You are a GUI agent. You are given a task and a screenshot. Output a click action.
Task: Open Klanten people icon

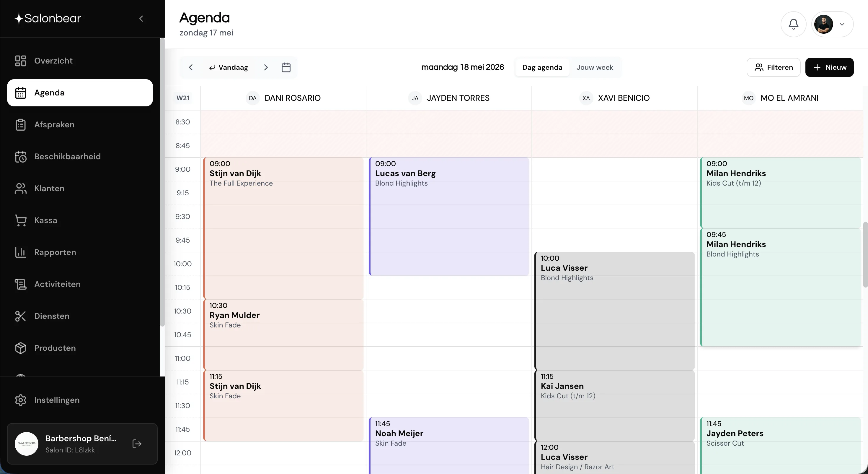pos(21,188)
